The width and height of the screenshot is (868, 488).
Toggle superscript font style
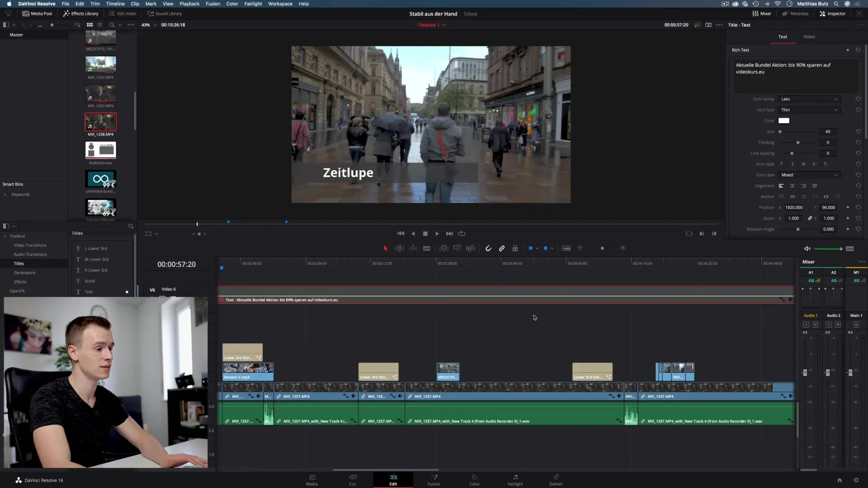(x=815, y=164)
